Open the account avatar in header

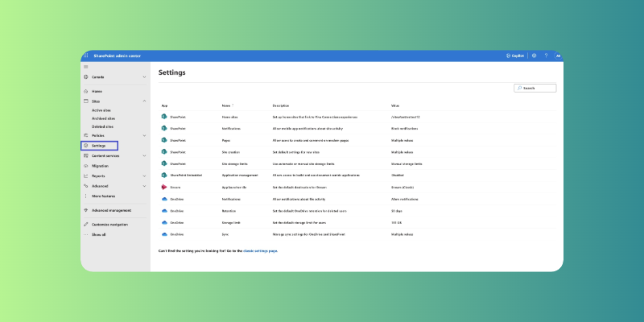pyautogui.click(x=558, y=56)
